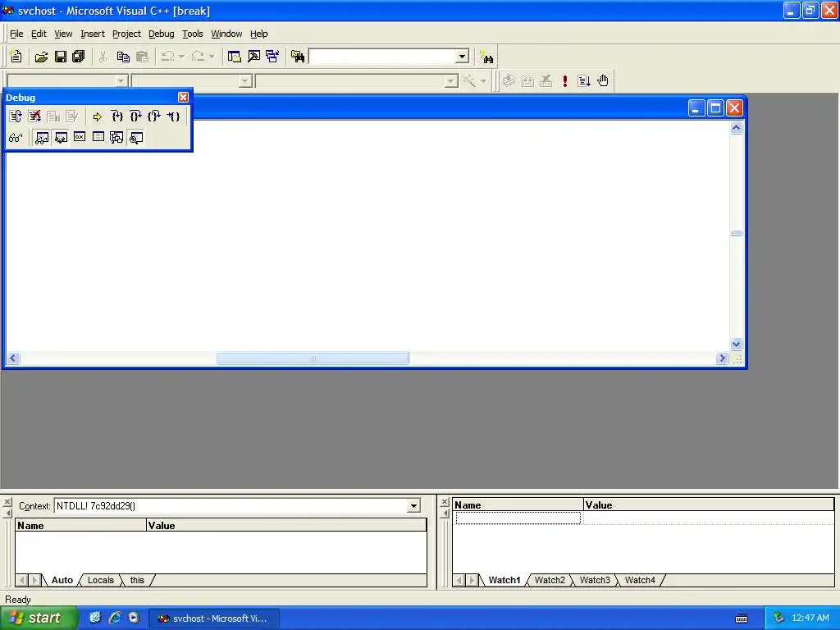Switch to the Locals tab
Image resolution: width=840 pixels, height=630 pixels.
(101, 580)
